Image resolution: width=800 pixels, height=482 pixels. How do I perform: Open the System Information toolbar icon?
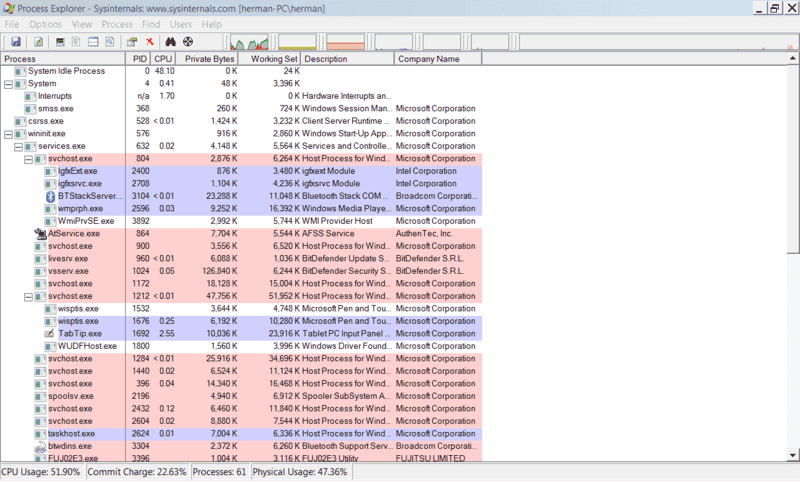click(60, 42)
